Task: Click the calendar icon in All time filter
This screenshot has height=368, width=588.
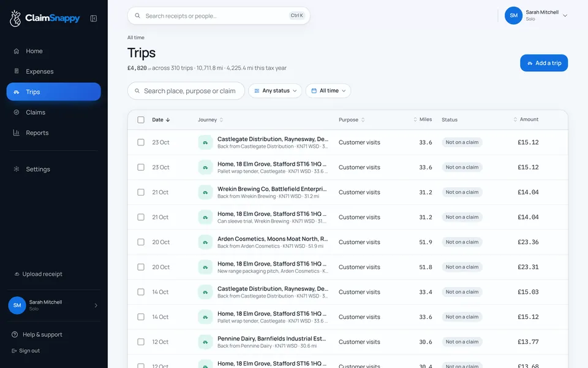Action: (x=314, y=91)
